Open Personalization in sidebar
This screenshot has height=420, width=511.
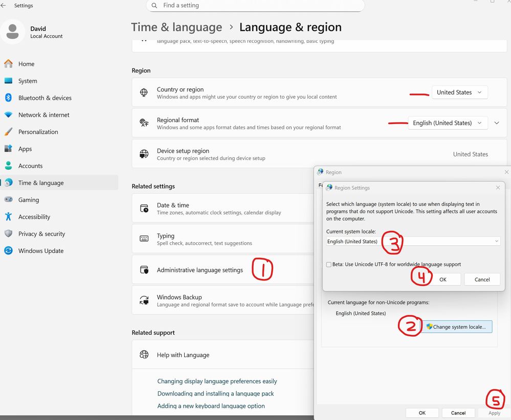click(x=59, y=131)
